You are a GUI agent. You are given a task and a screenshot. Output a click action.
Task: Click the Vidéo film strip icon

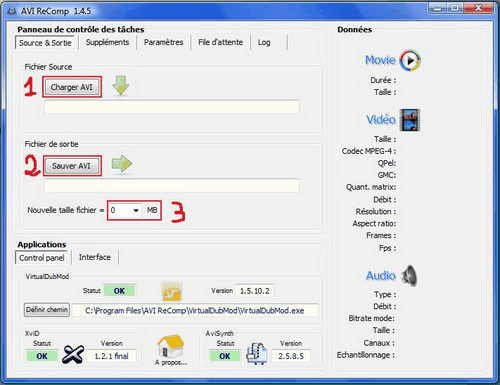[x=410, y=120]
